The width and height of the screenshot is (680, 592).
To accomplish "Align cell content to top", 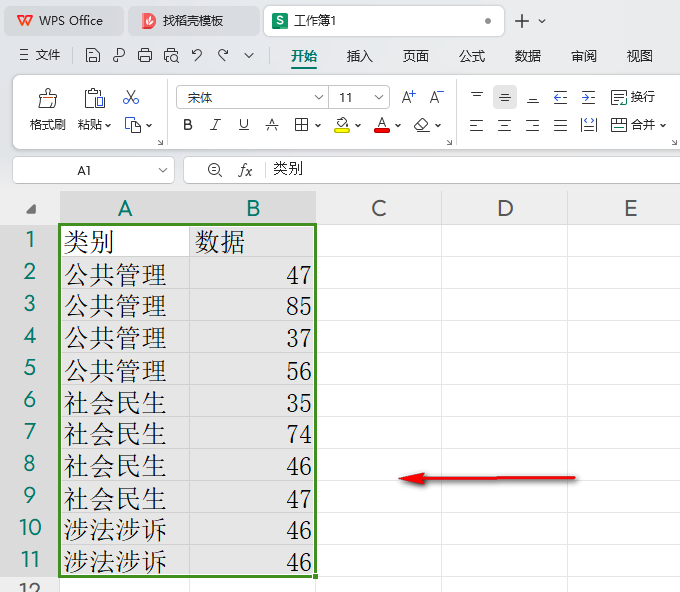I will pyautogui.click(x=477, y=97).
